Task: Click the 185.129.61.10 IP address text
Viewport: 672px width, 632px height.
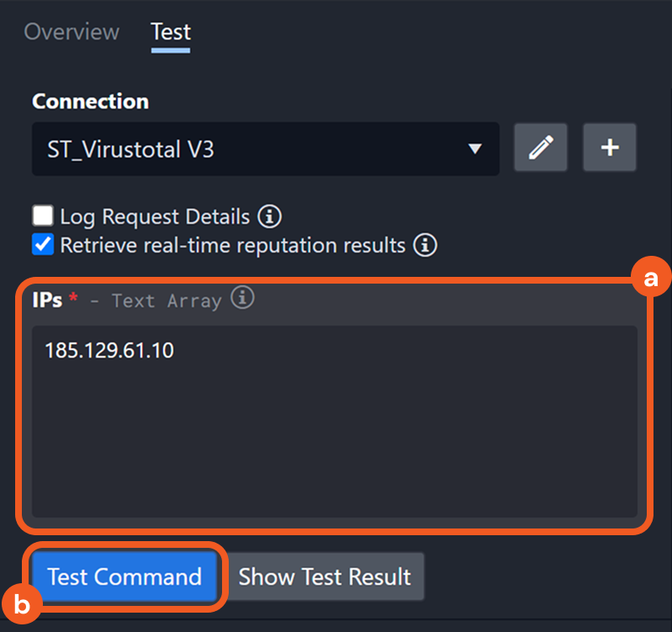Action: click(x=109, y=350)
